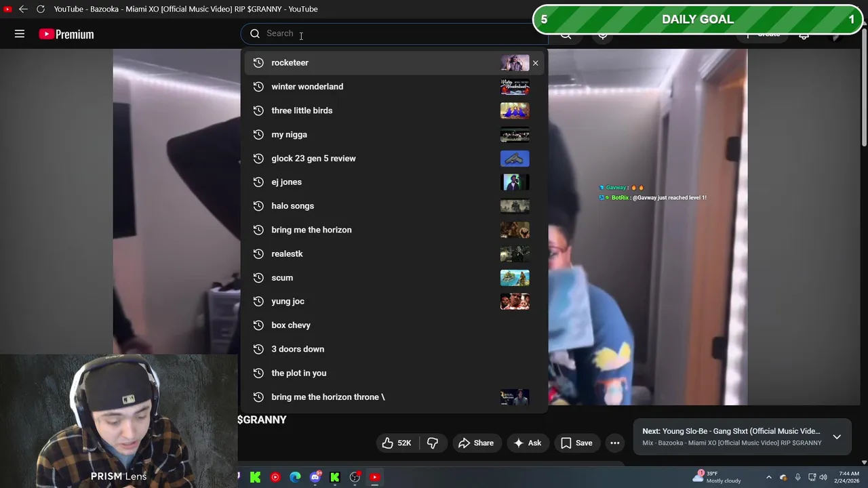Open thumbnail beside 'glock 23 gen 5 review'
The image size is (868, 488).
coord(515,159)
